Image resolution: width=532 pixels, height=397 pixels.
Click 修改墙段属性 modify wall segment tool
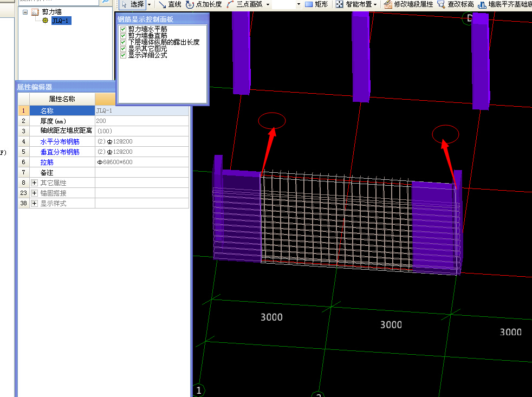tap(408, 4)
